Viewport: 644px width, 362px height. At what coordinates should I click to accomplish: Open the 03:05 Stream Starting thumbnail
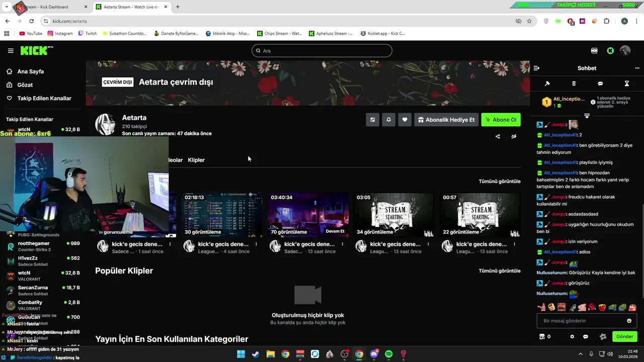394,215
